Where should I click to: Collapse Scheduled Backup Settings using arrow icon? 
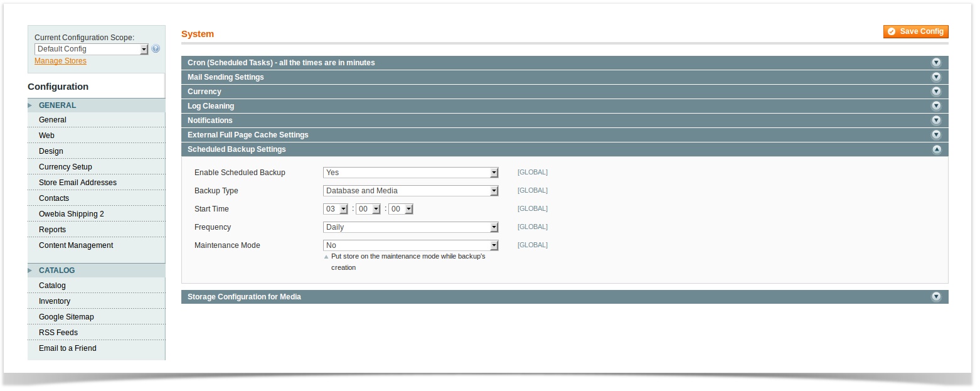coord(936,149)
